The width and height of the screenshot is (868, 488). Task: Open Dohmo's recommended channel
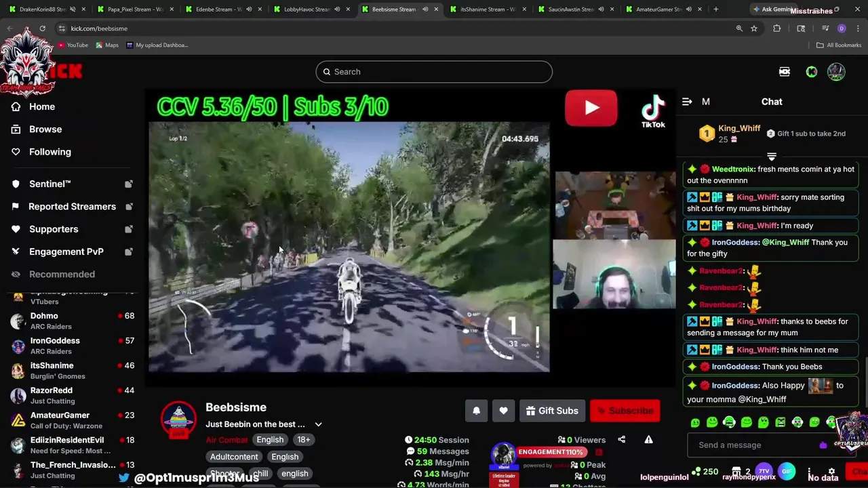[72, 321]
